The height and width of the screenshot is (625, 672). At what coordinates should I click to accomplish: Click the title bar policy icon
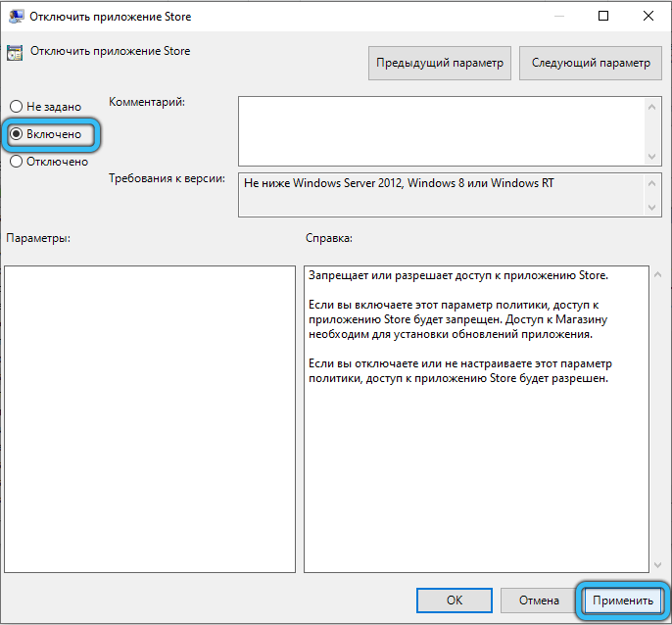point(17,17)
